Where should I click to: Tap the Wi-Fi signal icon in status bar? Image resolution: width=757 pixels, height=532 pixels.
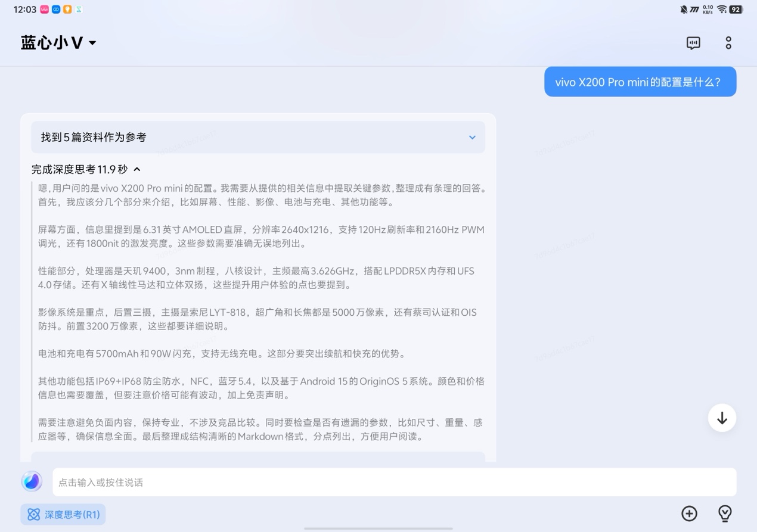click(x=721, y=10)
